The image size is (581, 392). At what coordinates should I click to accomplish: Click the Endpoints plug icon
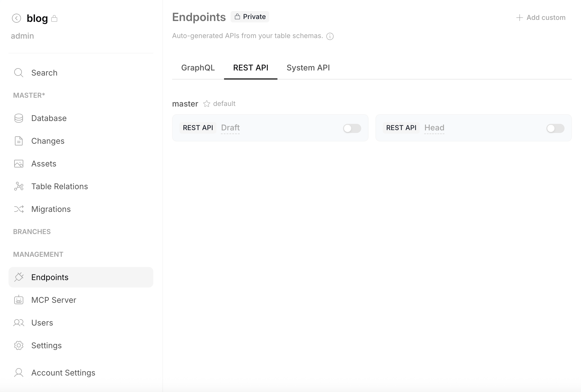(x=18, y=277)
